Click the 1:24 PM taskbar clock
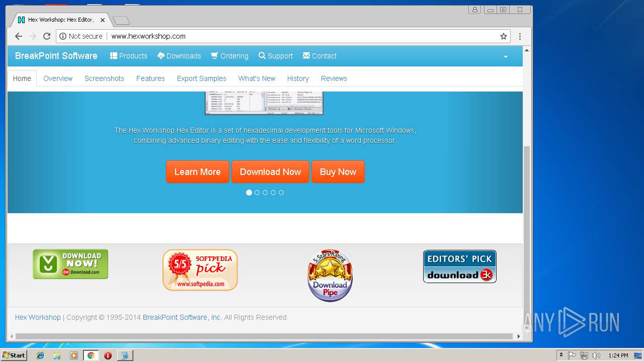644x362 pixels. [618, 355]
